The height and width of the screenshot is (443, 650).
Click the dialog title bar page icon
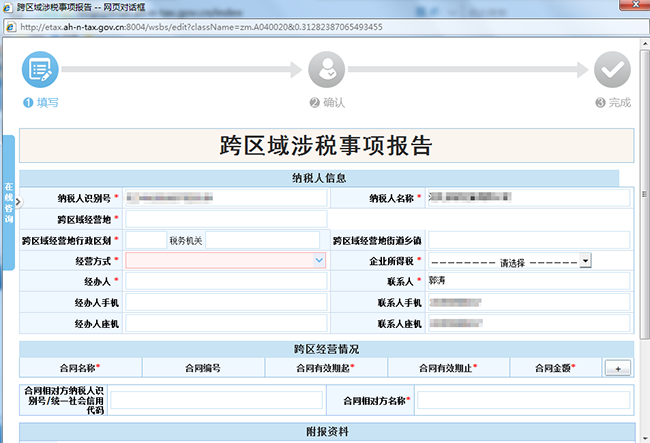click(9, 7)
